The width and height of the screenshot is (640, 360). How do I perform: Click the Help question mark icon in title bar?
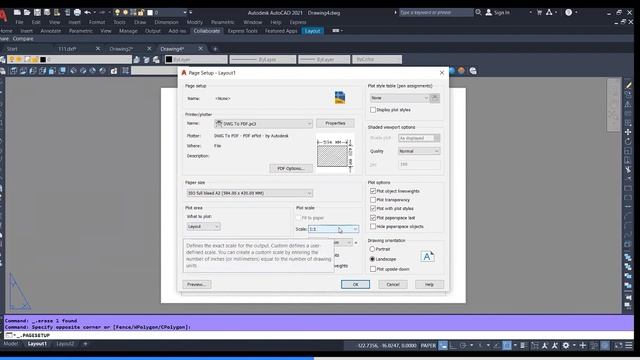click(x=569, y=13)
